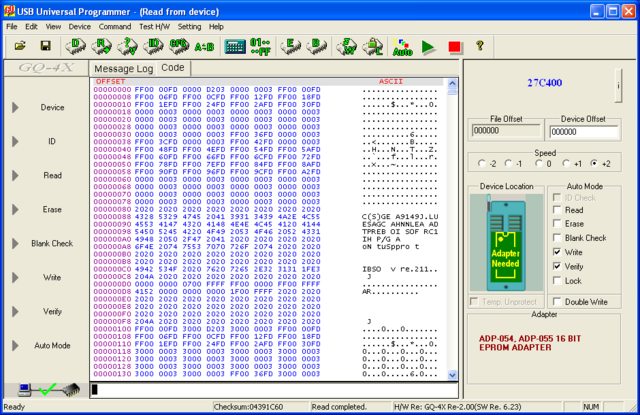Click the small 'i' info button beside 27C400
The width and height of the screenshot is (640, 415).
click(618, 86)
